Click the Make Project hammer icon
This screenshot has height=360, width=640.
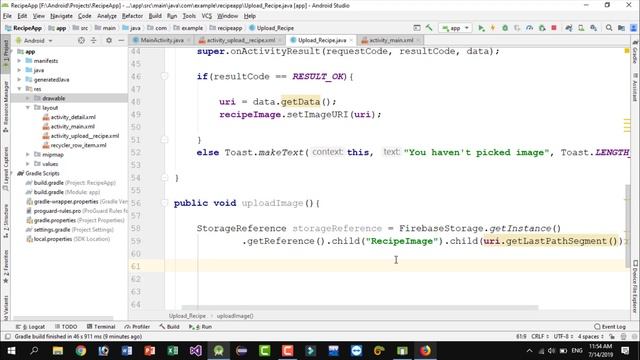[x=429, y=28]
